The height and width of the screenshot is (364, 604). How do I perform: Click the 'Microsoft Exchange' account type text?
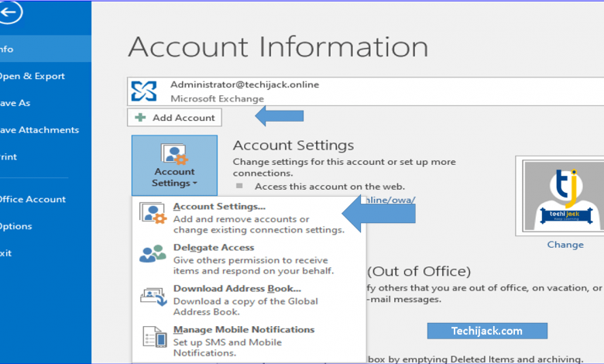click(218, 98)
